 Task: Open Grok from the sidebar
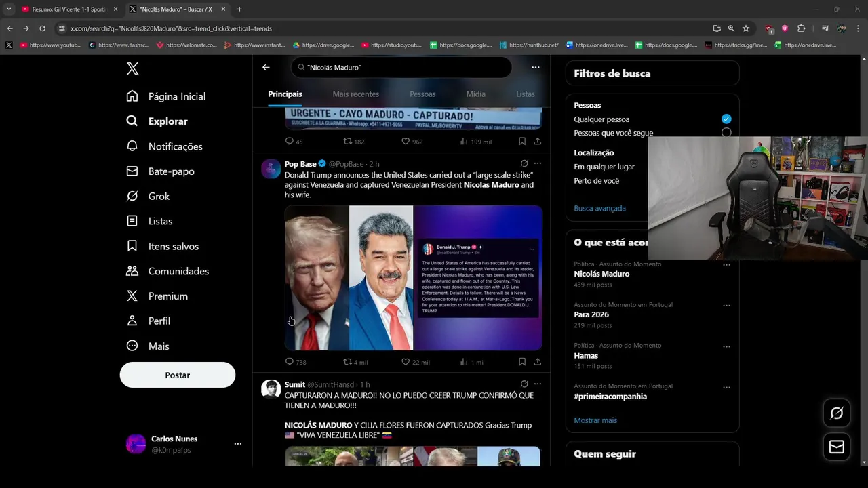pos(149,196)
